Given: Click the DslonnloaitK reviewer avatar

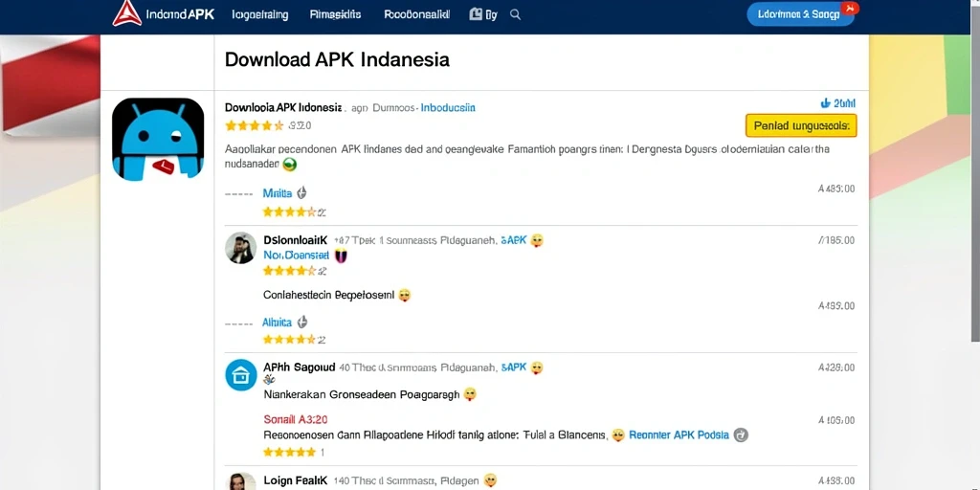Looking at the screenshot, I should coord(240,248).
